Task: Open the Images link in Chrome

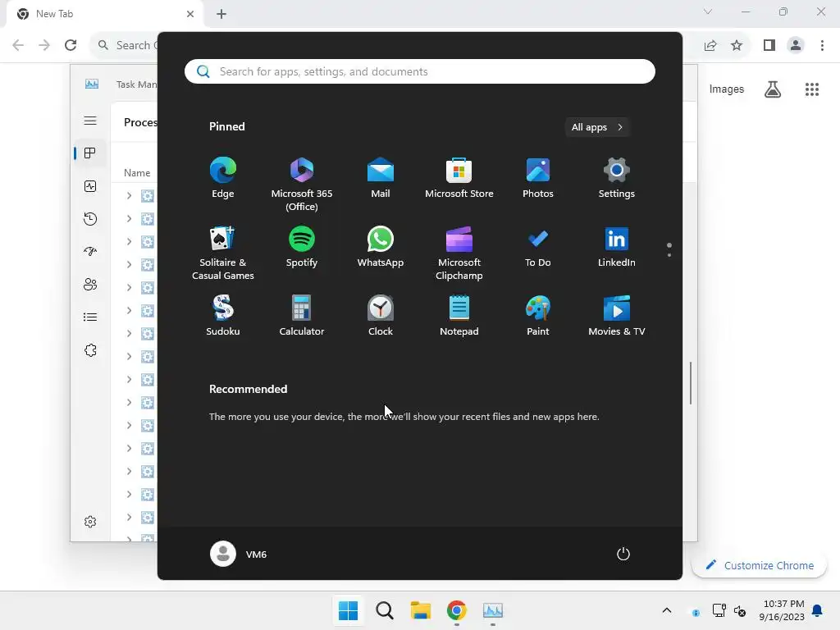Action: [727, 89]
